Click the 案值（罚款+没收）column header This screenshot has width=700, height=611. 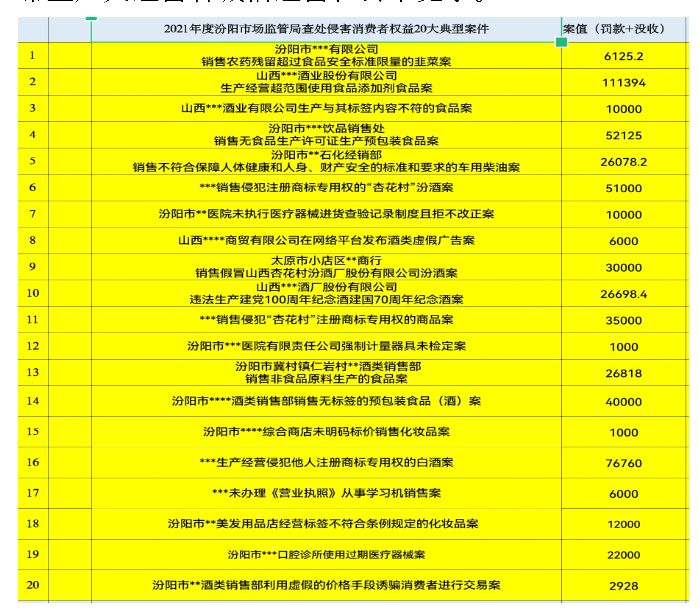point(623,29)
